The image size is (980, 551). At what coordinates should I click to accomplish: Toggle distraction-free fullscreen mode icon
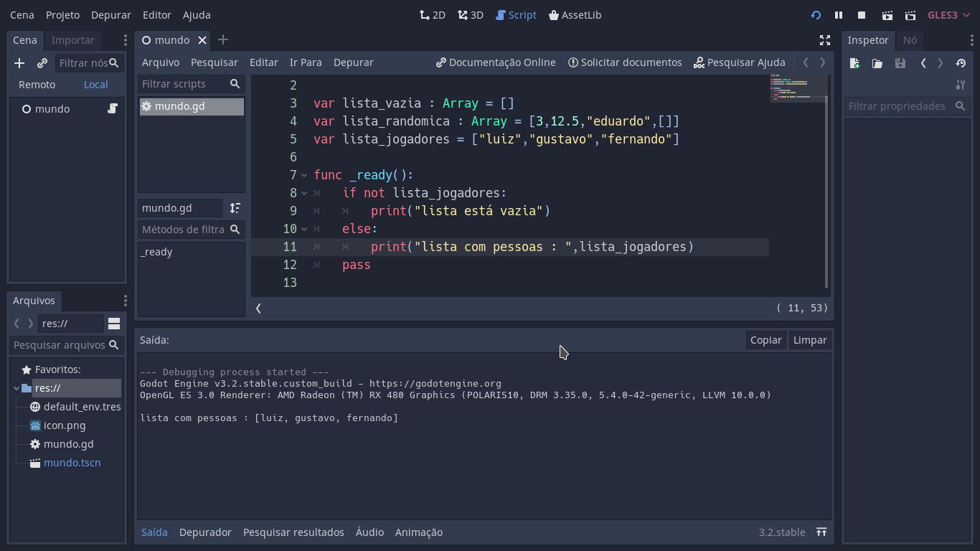pyautogui.click(x=825, y=40)
